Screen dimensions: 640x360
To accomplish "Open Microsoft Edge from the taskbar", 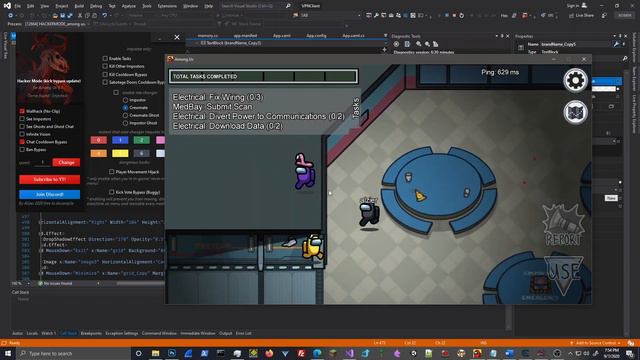I will [x=317, y=353].
